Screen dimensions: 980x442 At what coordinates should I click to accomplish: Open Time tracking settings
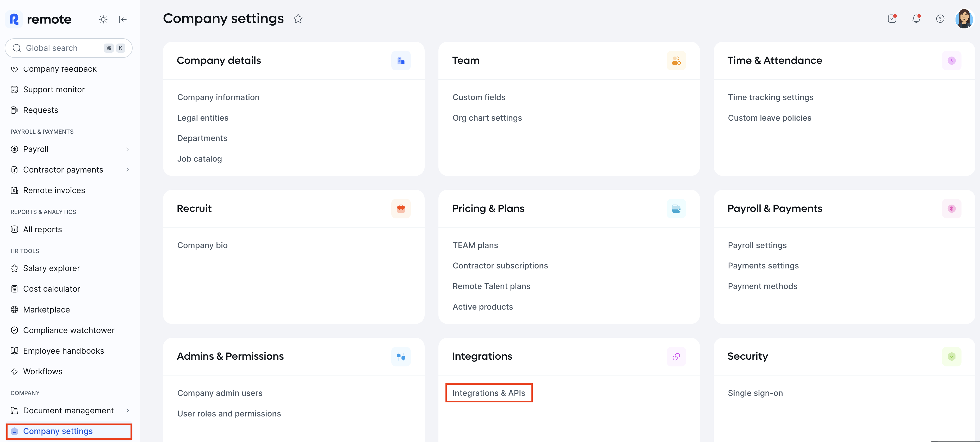coord(770,97)
